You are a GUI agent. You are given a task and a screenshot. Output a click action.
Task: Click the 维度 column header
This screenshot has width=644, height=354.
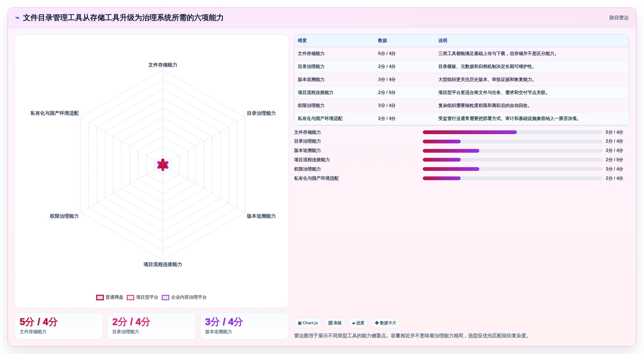pos(302,41)
